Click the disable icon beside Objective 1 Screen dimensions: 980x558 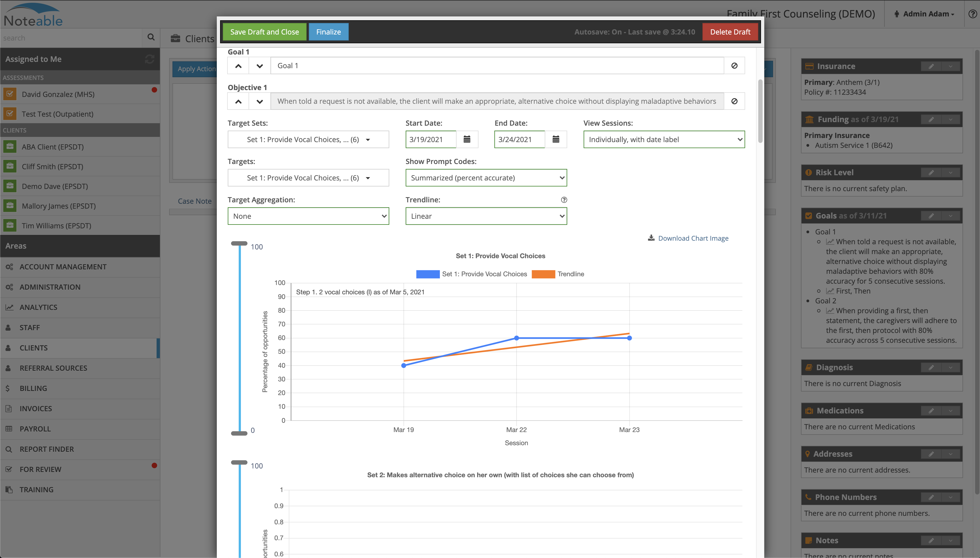[x=734, y=102]
